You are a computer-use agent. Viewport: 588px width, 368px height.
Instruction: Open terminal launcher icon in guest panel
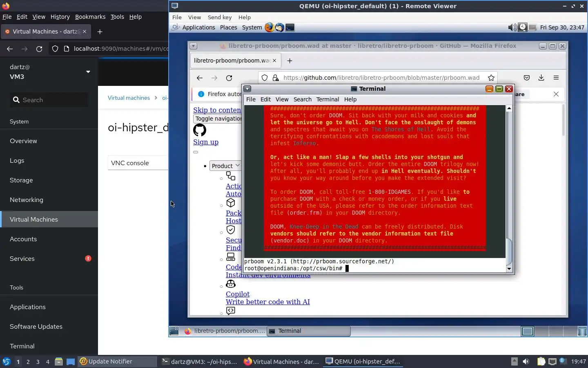click(290, 27)
